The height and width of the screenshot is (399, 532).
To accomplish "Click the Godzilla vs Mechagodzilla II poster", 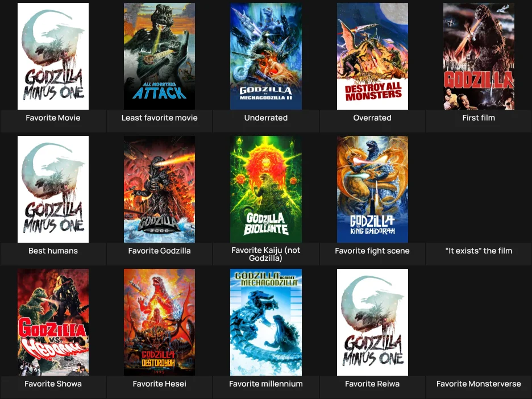I will coord(266,56).
